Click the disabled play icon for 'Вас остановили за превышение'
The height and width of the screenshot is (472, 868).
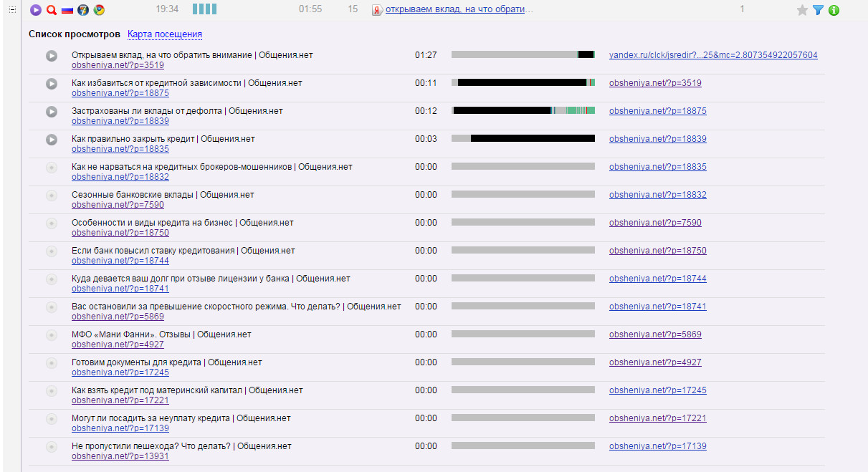click(x=52, y=307)
